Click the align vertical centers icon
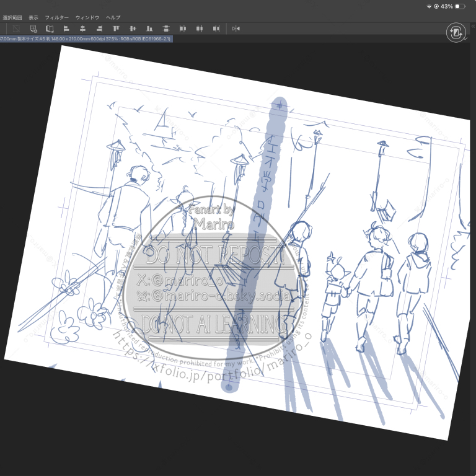The height and width of the screenshot is (476, 476). [133, 29]
